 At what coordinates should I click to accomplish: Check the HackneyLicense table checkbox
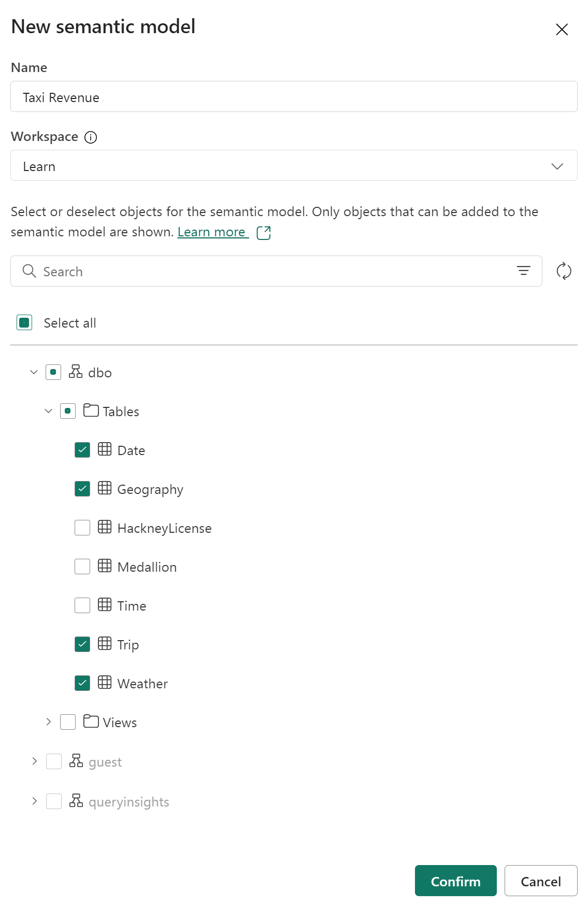point(82,528)
